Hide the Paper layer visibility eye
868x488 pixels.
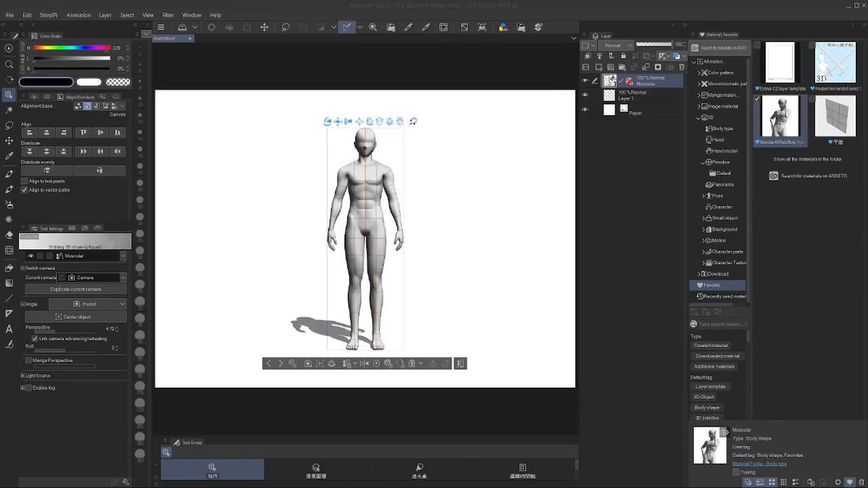point(585,110)
